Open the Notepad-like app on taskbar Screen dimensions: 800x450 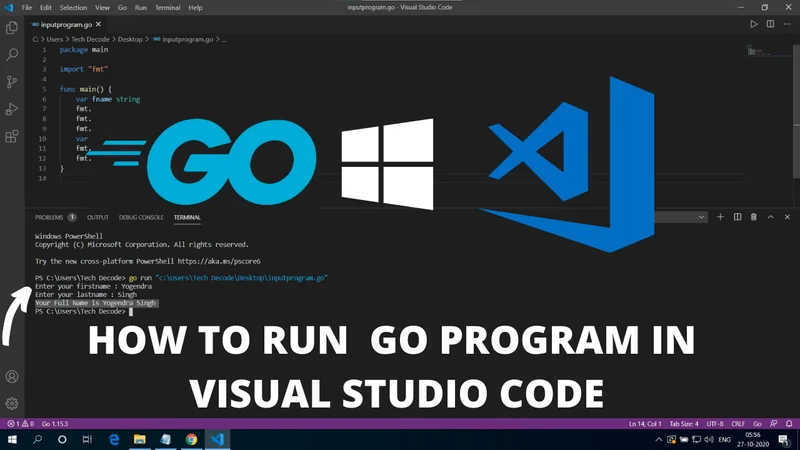tap(165, 439)
